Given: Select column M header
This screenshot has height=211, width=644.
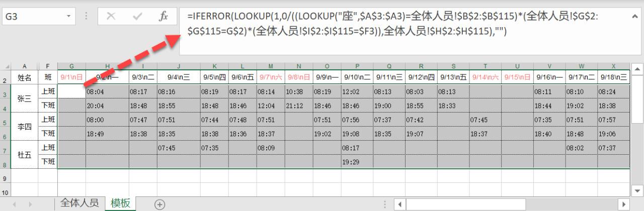Looking at the screenshot, I should tap(271, 66).
